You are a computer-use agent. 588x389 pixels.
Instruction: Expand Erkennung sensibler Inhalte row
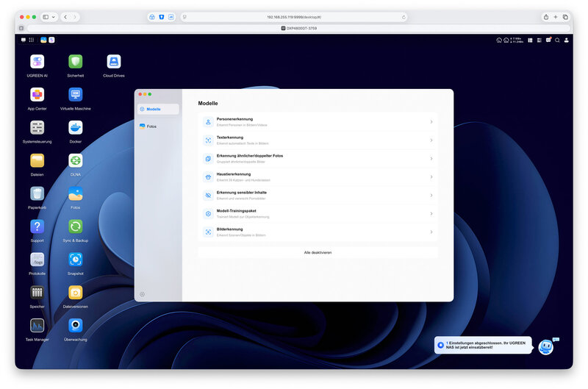[x=318, y=196]
